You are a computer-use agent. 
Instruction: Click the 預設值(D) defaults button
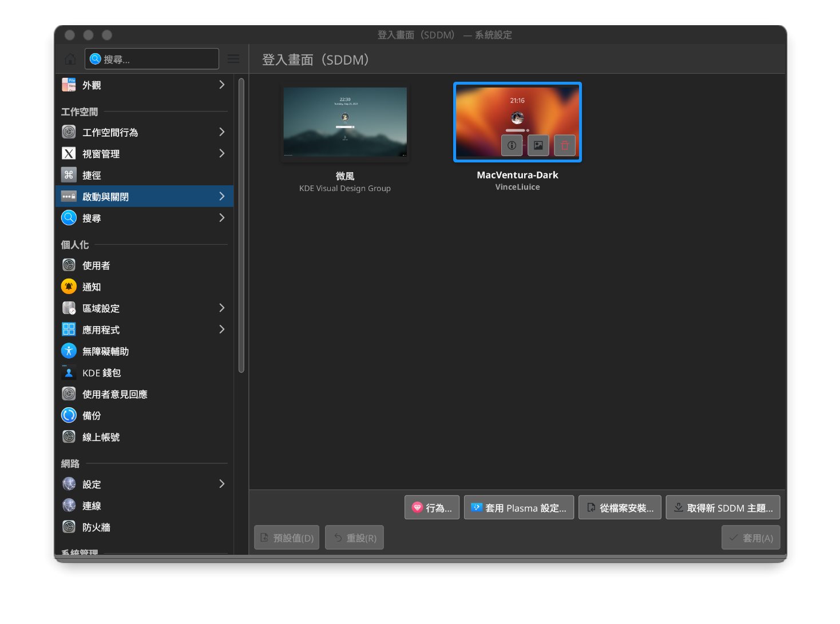(287, 538)
